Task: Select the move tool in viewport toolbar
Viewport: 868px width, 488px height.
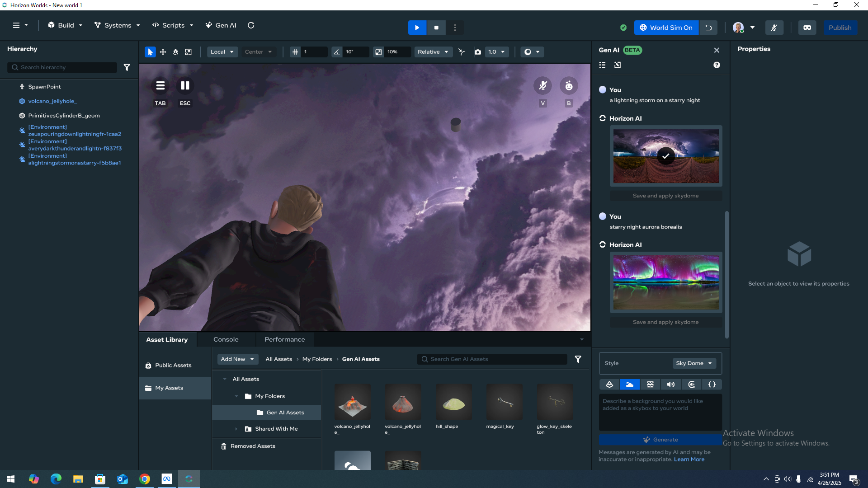Action: pos(163,52)
